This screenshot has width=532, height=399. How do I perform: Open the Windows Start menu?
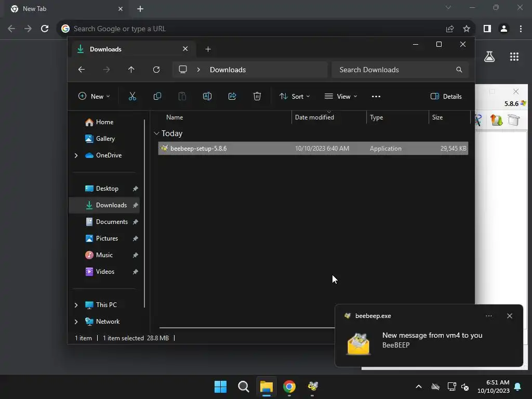(220, 387)
